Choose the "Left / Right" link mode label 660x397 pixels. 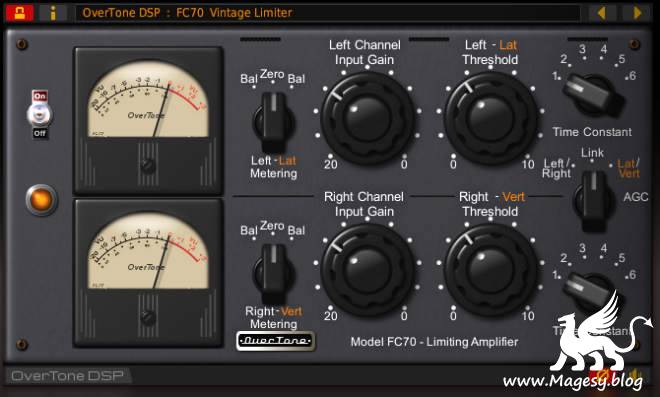556,168
